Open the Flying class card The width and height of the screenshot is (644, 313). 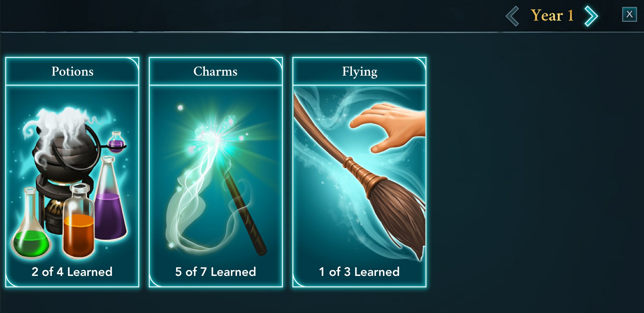[359, 172]
